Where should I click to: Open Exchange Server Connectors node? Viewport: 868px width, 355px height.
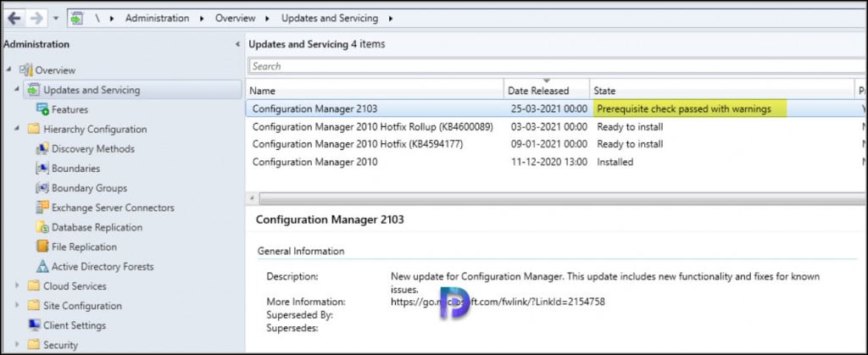113,208
